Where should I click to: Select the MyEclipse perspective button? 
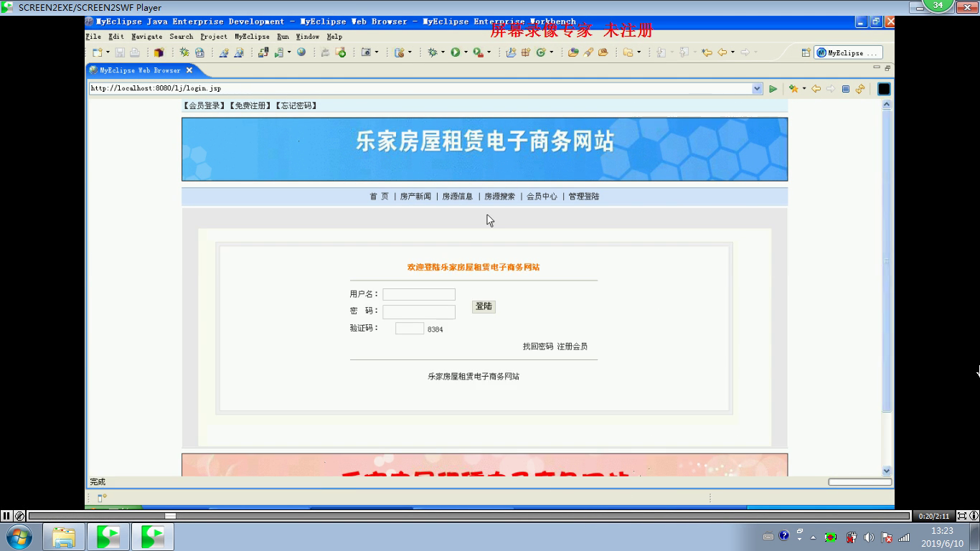849,52
